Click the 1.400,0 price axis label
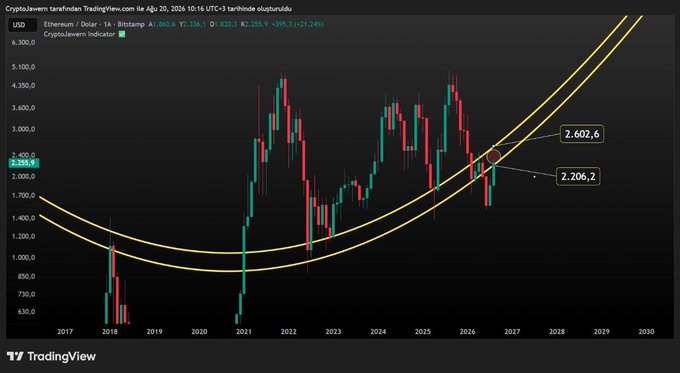The height and width of the screenshot is (373, 680). (24, 218)
